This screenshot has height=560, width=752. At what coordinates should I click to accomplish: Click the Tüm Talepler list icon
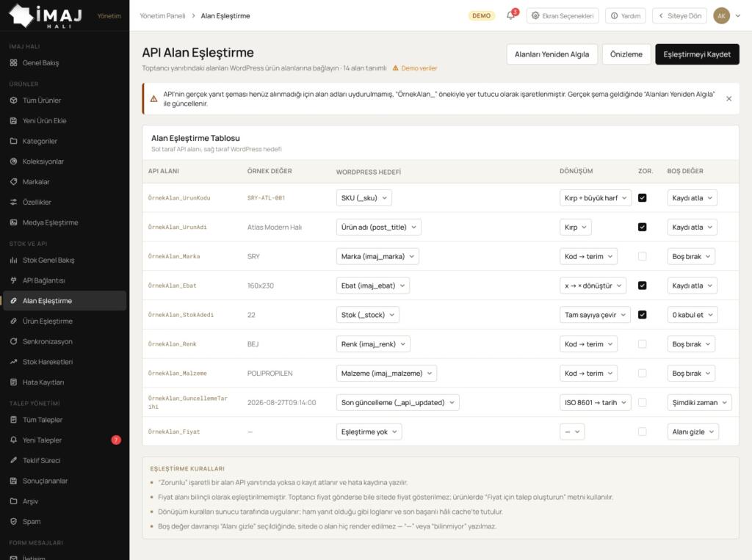[x=13, y=420]
